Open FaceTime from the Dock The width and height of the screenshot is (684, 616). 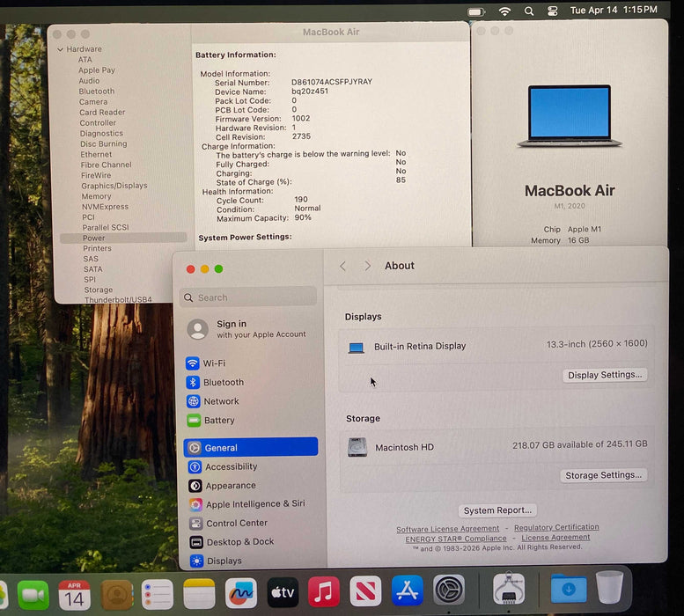[33, 595]
